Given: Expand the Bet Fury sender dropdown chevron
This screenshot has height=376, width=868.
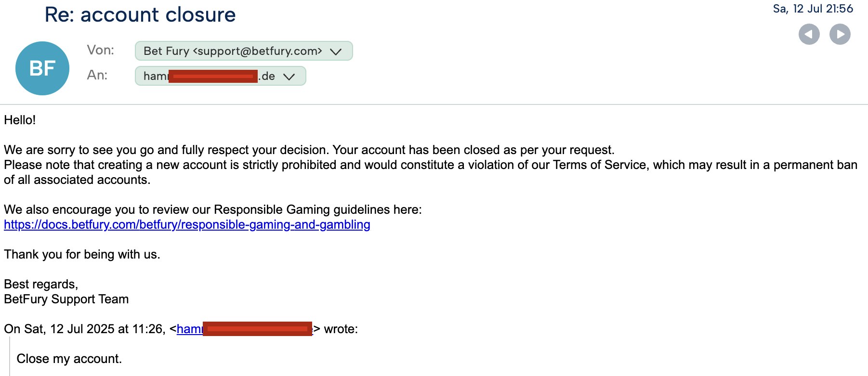Looking at the screenshot, I should coord(336,52).
